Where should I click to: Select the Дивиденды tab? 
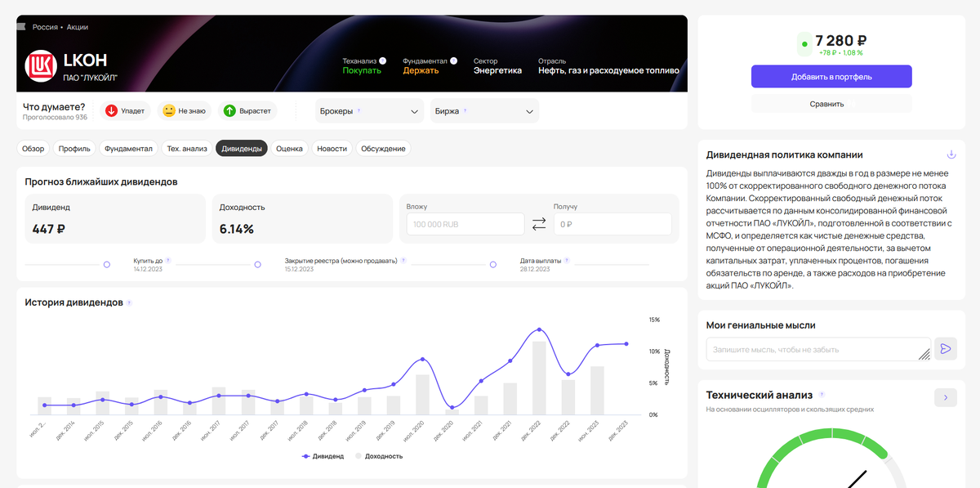pos(242,149)
